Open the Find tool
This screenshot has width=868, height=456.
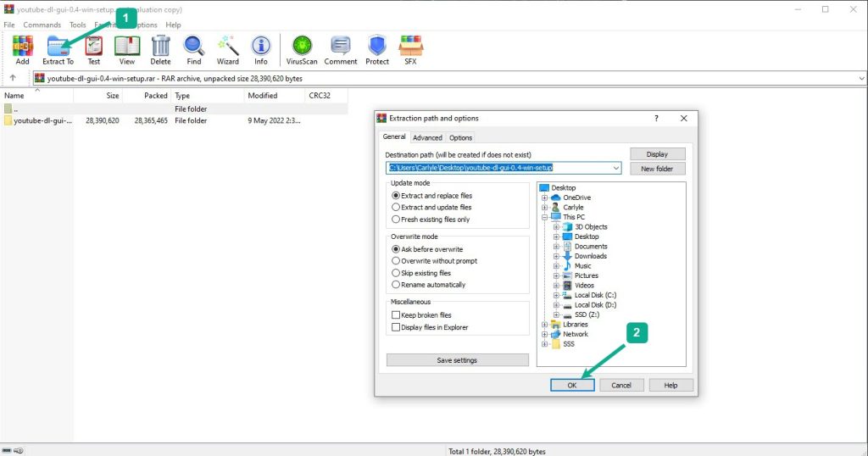point(194,50)
